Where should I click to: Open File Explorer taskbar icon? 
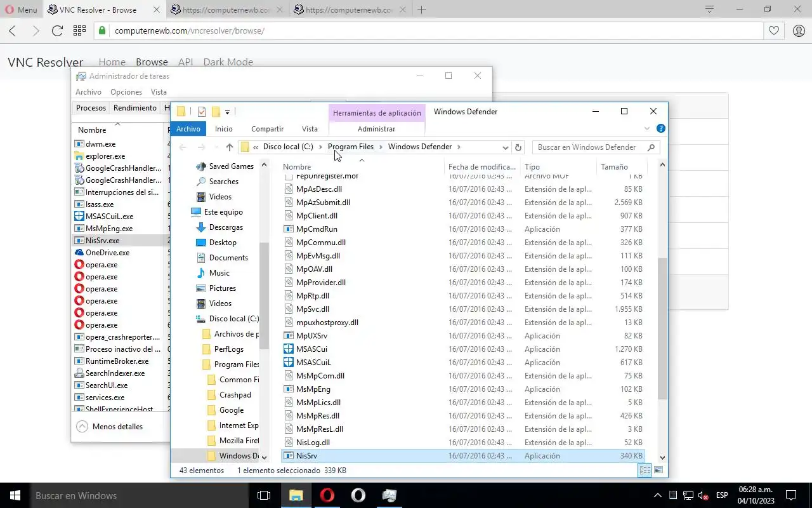296,495
